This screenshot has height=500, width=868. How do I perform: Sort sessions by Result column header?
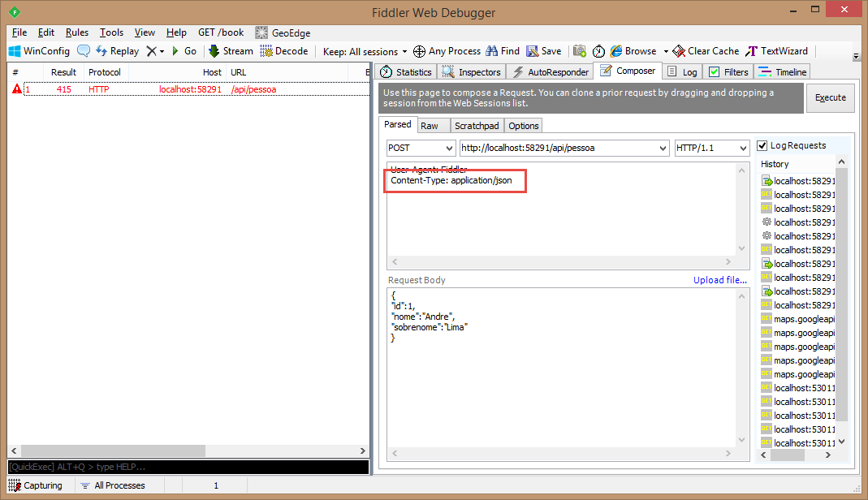[63, 72]
